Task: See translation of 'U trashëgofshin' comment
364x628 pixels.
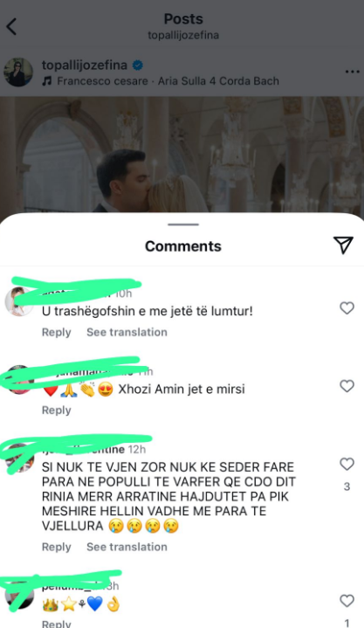Action: click(127, 332)
